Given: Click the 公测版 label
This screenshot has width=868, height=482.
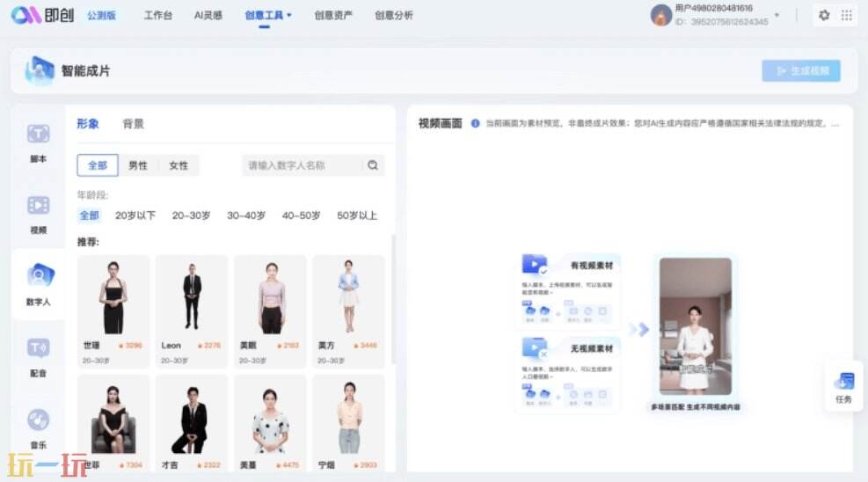Looking at the screenshot, I should point(101,16).
